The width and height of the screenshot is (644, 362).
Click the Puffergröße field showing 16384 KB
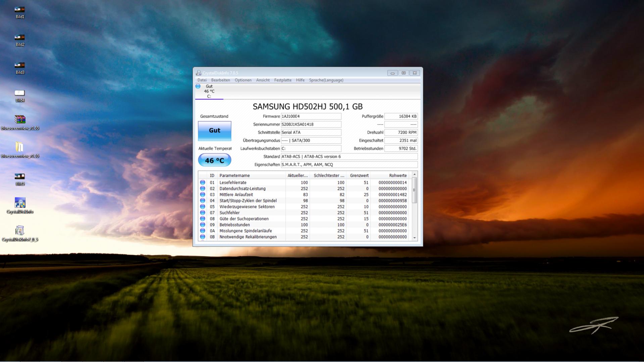click(401, 116)
